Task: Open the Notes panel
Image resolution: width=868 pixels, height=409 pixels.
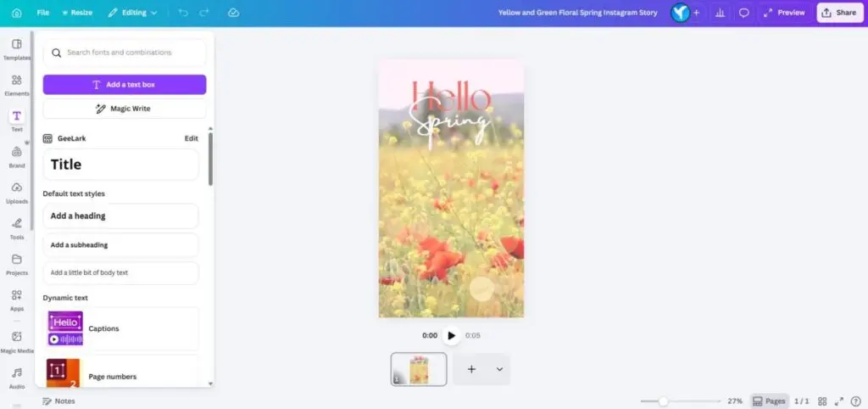Action: click(59, 401)
